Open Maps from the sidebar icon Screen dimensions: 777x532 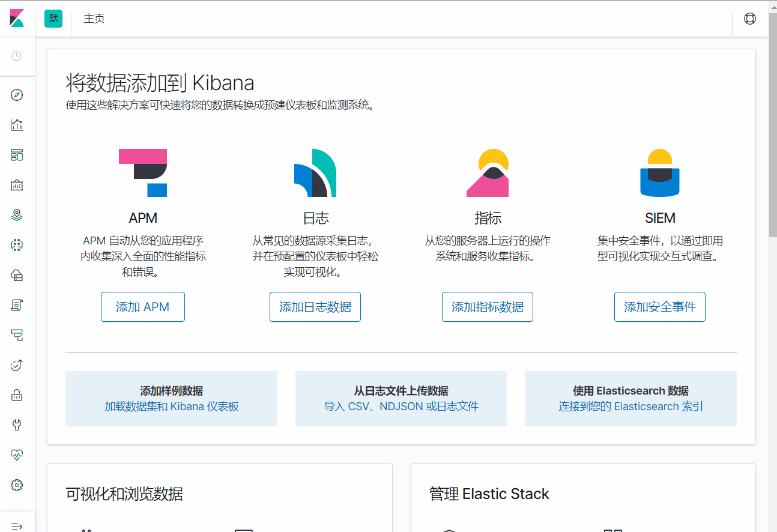(17, 215)
